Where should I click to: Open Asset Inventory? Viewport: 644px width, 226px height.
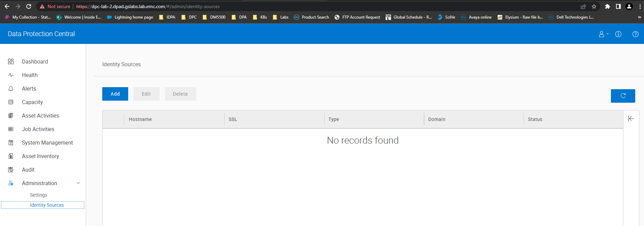40,156
